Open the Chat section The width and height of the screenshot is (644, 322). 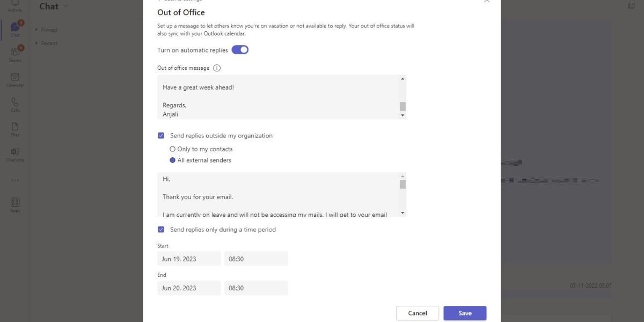coord(15,27)
